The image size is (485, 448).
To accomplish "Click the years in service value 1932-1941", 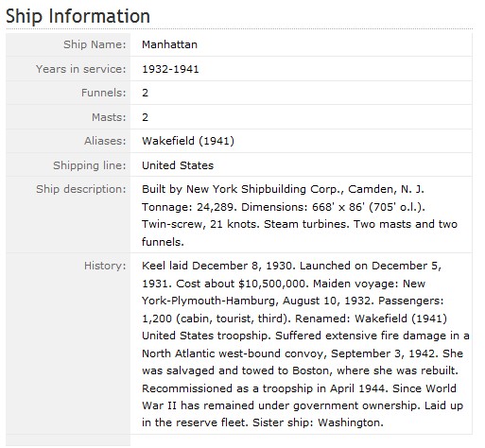I will point(170,69).
